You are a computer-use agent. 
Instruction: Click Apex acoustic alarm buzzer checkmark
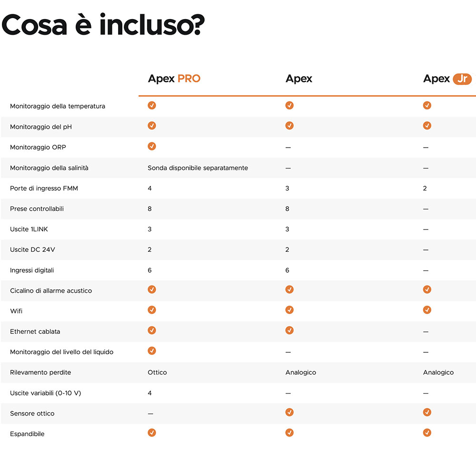pyautogui.click(x=289, y=289)
